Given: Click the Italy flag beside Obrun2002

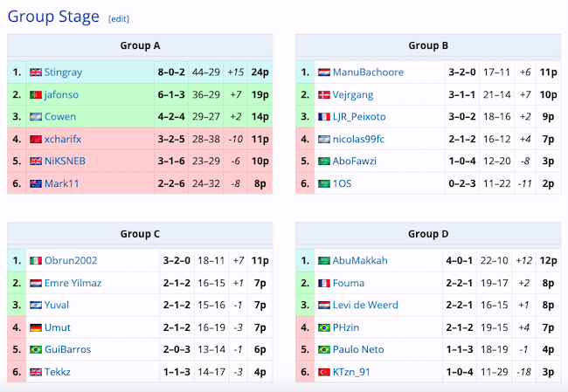Looking at the screenshot, I should point(36,261).
